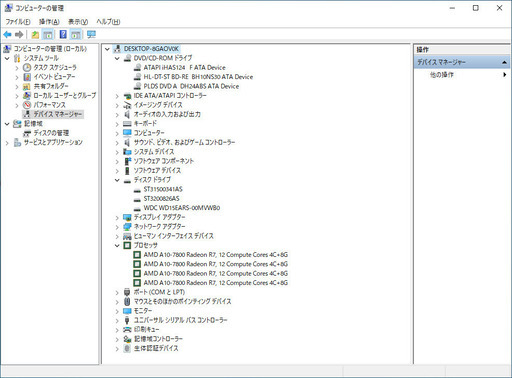Screen dimensions: 512x378
Task: Select HL-DT-ST BD-RE BH10NS30 ATA Device
Action: 198,77
